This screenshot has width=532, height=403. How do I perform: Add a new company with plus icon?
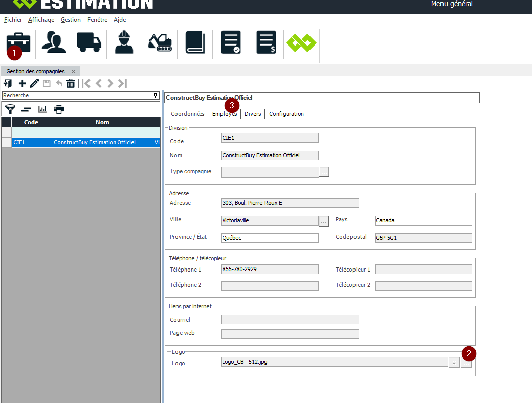[22, 83]
